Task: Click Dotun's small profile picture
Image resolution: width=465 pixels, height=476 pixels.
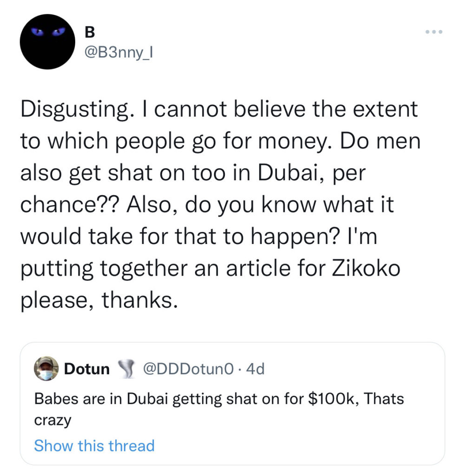Action: (46, 369)
